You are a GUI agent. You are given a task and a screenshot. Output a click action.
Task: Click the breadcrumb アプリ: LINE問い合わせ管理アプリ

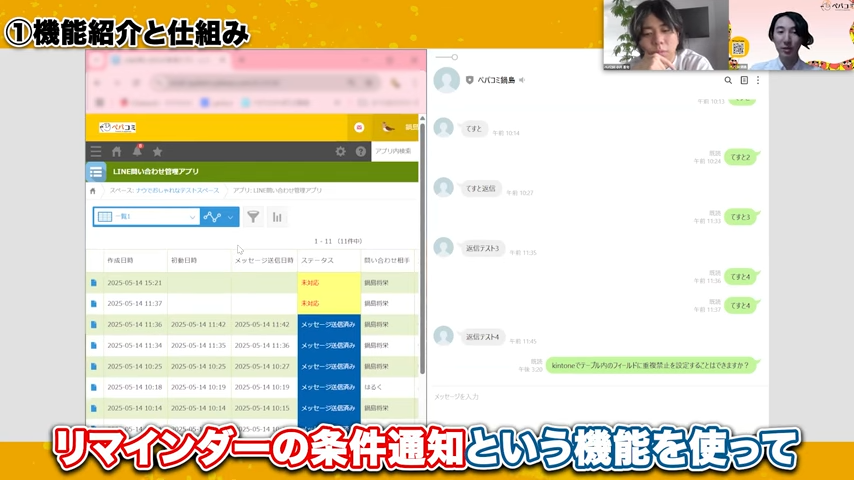(x=277, y=191)
